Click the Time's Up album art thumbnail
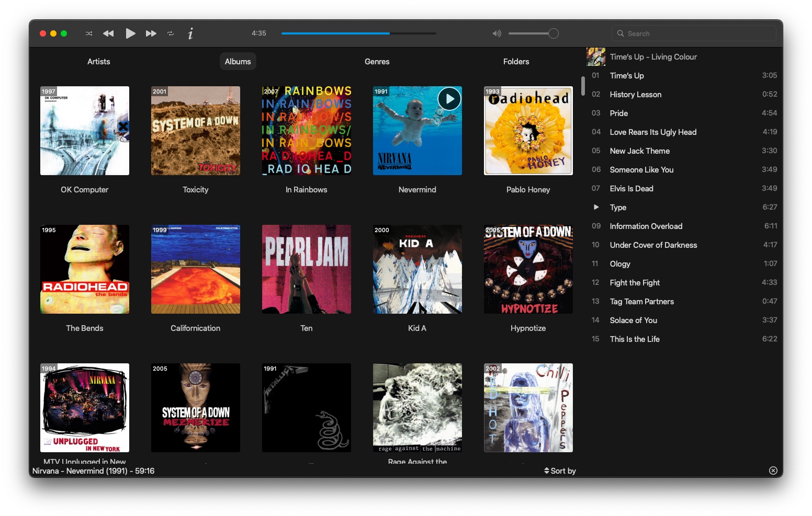Viewport: 812px width, 516px height. click(x=596, y=56)
